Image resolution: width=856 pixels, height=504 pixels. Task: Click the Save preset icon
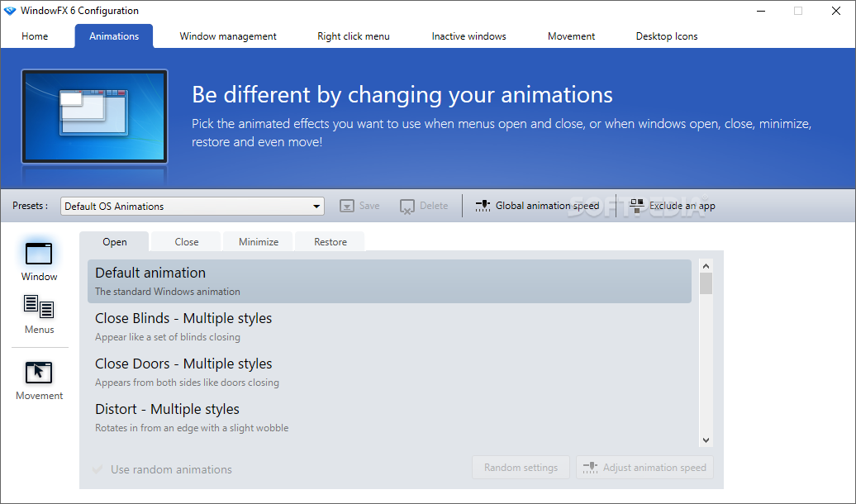(x=347, y=206)
